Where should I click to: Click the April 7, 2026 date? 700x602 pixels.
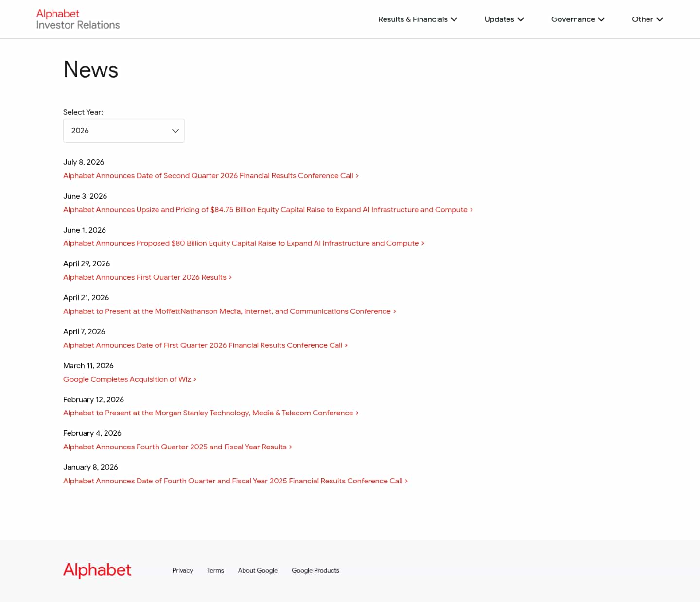coord(84,332)
